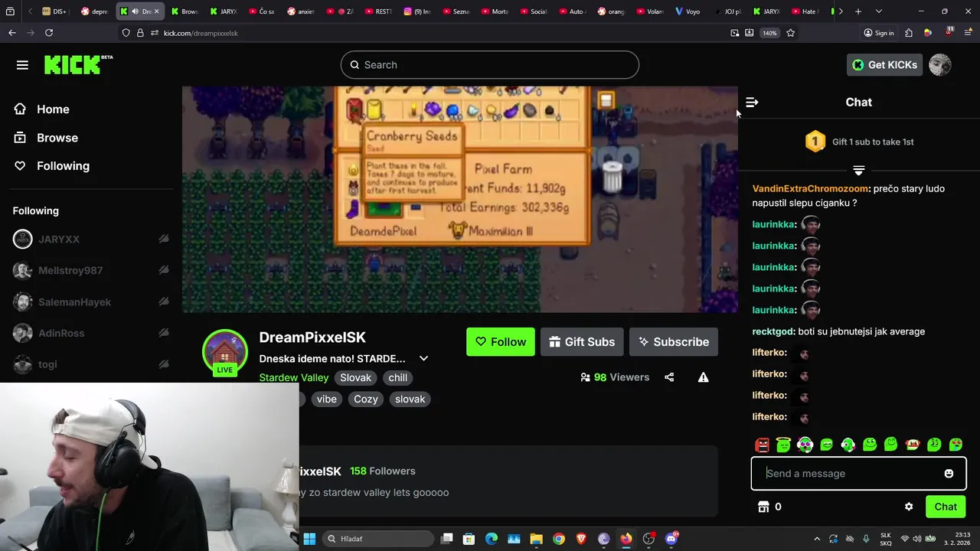
Task: Toggle notifications for AdinRoss channel
Action: point(164,333)
